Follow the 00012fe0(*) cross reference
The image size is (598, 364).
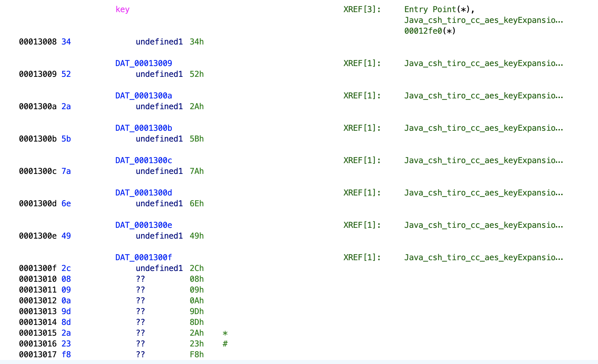pyautogui.click(x=430, y=31)
